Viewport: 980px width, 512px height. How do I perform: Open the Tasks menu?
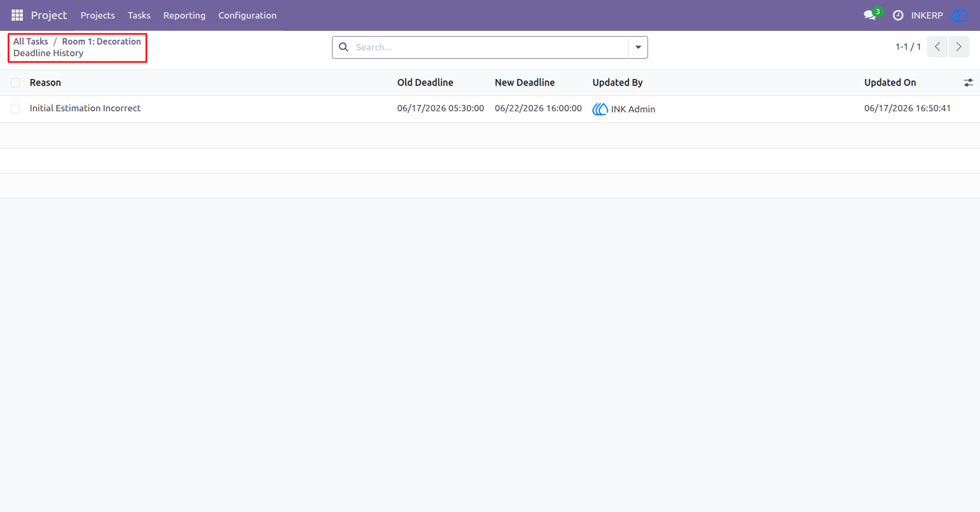point(139,15)
